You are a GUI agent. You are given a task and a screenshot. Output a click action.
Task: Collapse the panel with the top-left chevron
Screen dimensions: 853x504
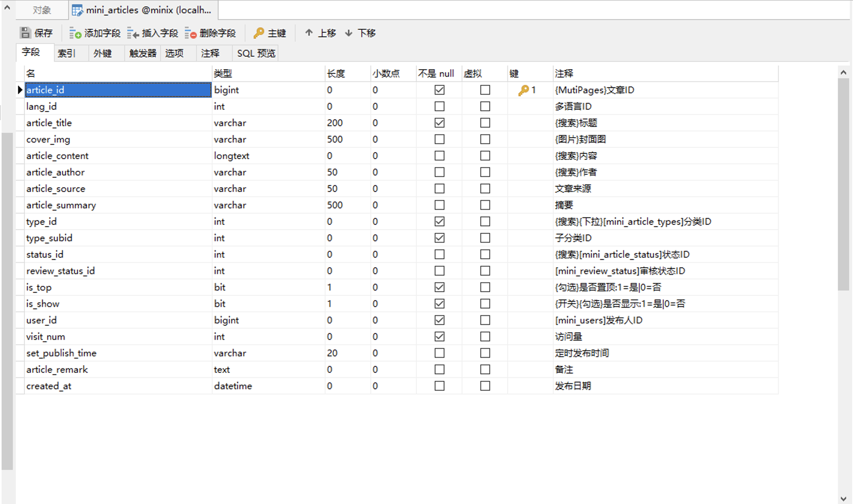pos(7,7)
